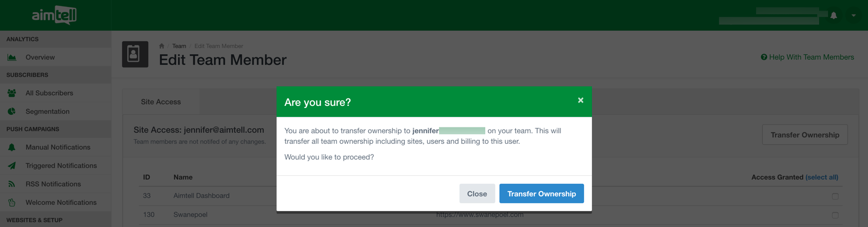Open the account dropdown arrow in header
This screenshot has height=227, width=868.
click(x=853, y=15)
